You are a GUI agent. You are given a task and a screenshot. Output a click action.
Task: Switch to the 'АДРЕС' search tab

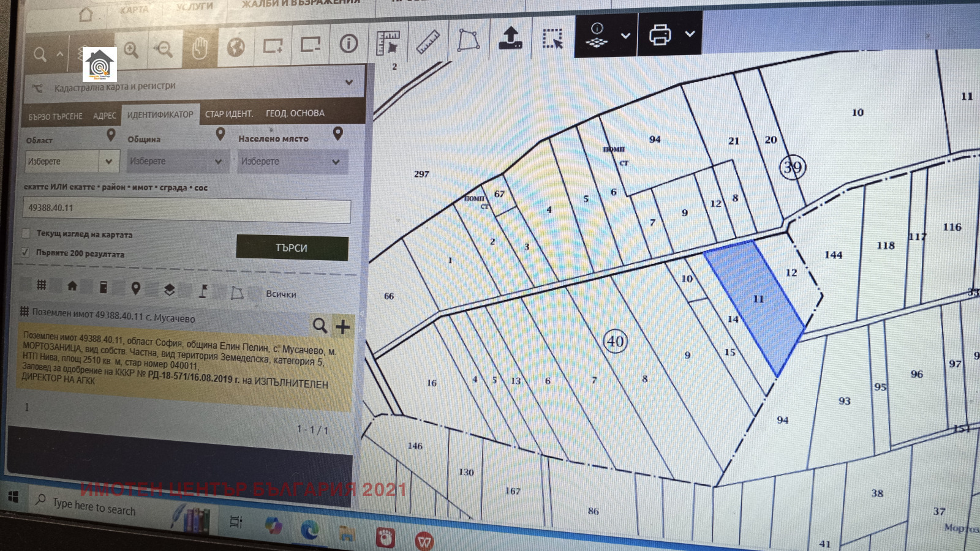point(104,116)
